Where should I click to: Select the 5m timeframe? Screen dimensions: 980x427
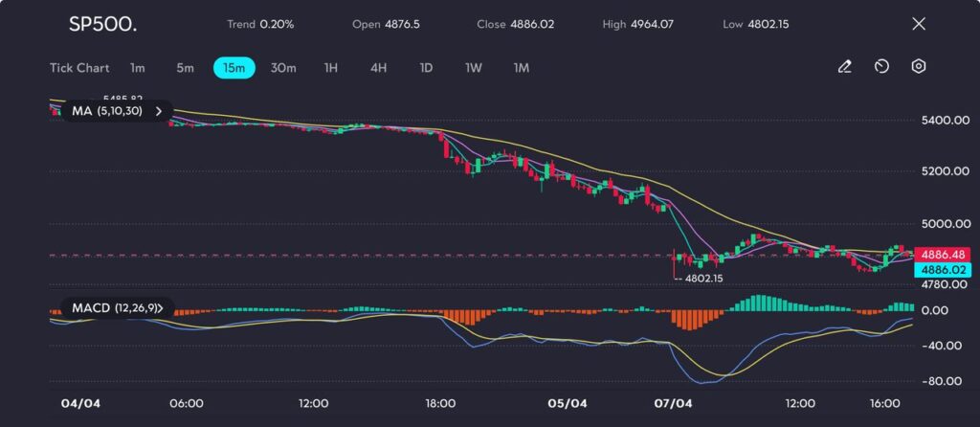pyautogui.click(x=185, y=68)
